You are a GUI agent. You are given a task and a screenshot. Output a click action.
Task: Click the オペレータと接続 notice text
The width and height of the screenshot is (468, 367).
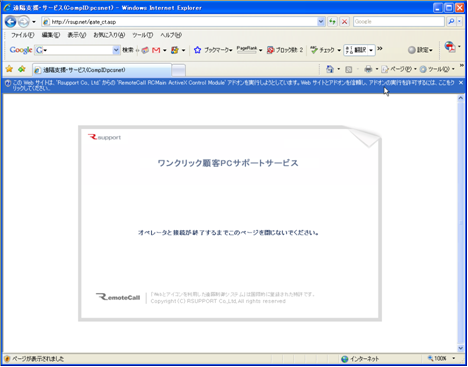pos(228,232)
